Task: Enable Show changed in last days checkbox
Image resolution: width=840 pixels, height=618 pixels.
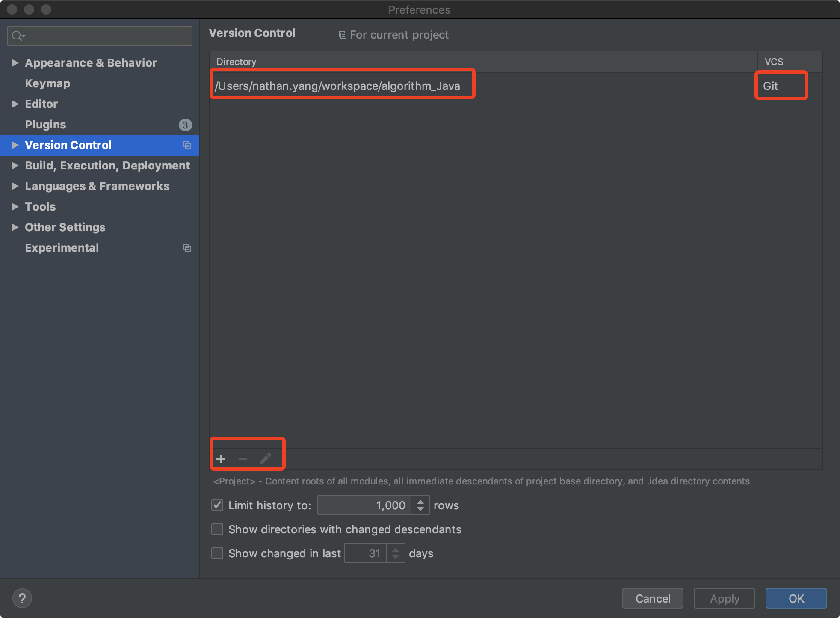Action: pyautogui.click(x=217, y=553)
